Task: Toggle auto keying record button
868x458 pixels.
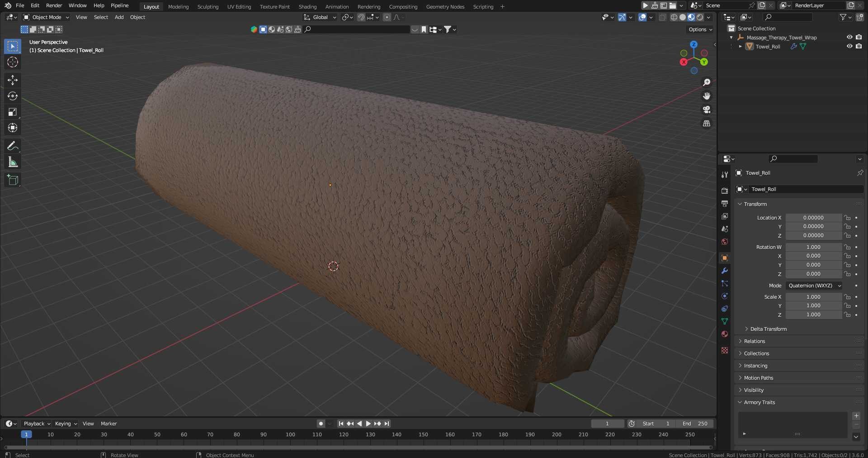Action: click(x=321, y=424)
